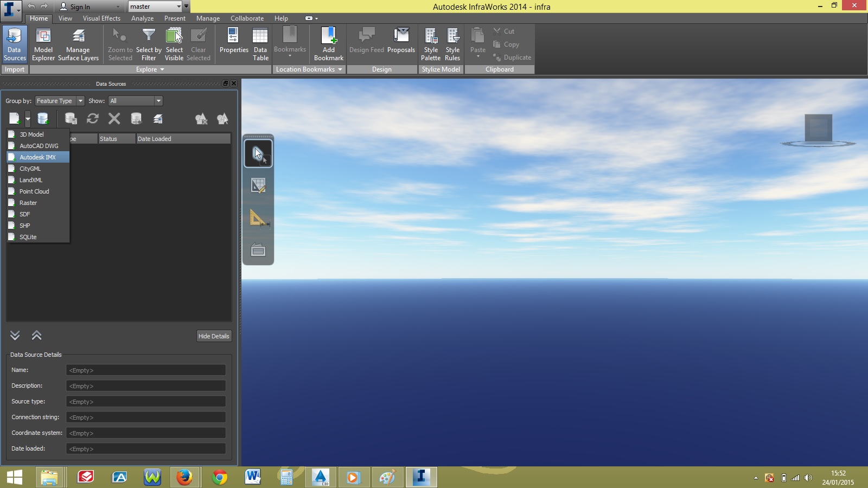The width and height of the screenshot is (868, 488).
Task: Click the Coordinate system field
Action: (146, 433)
